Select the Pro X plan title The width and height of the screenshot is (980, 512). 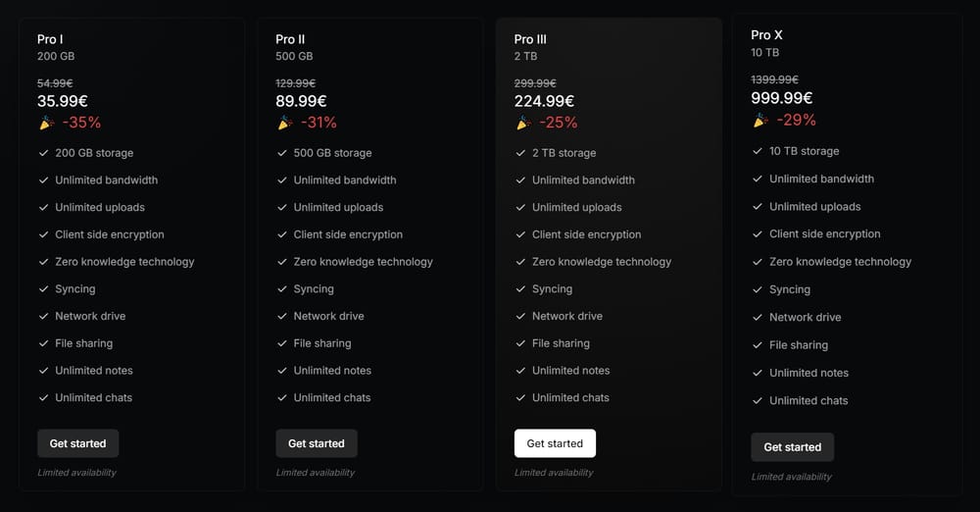point(767,35)
